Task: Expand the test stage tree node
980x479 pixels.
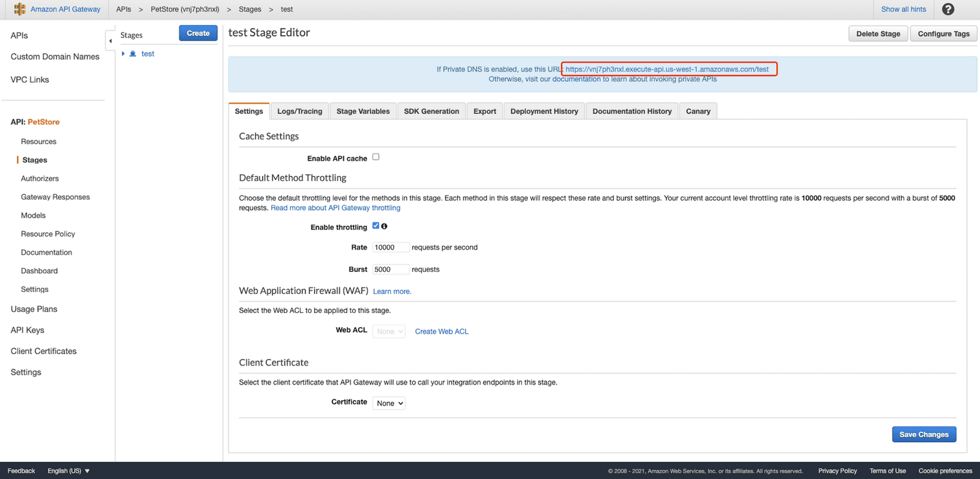Action: click(x=123, y=54)
